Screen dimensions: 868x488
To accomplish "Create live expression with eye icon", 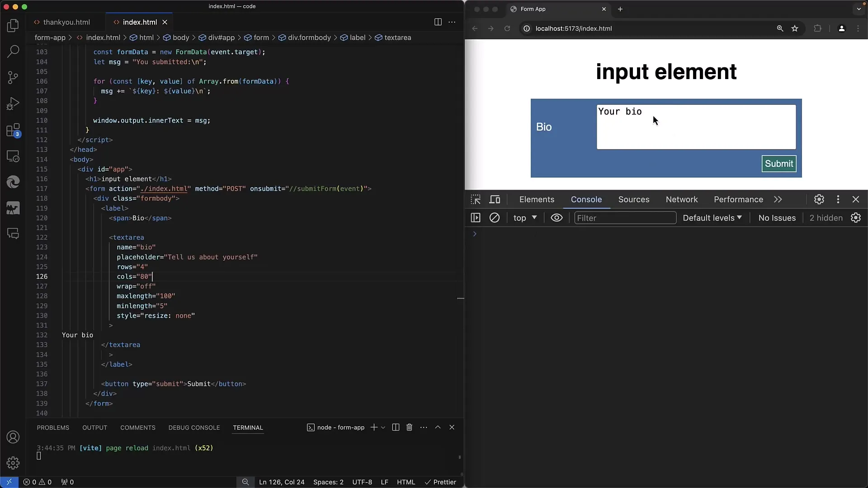I will pyautogui.click(x=557, y=218).
